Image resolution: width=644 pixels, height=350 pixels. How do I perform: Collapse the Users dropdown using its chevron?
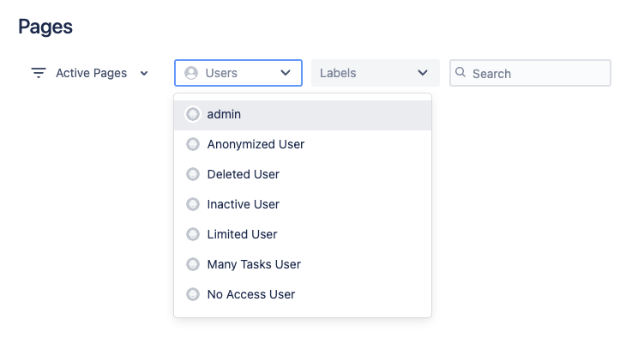point(286,73)
